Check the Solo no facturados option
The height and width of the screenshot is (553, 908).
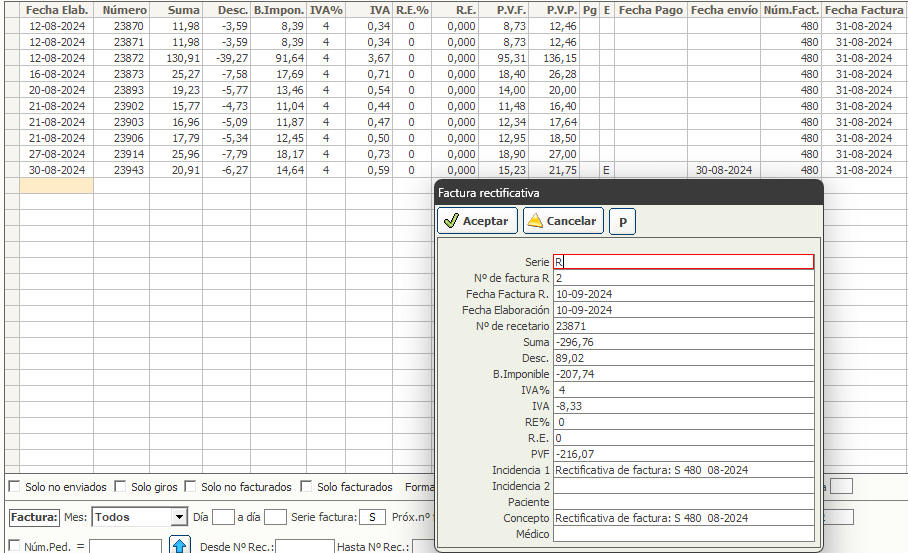tap(190, 487)
